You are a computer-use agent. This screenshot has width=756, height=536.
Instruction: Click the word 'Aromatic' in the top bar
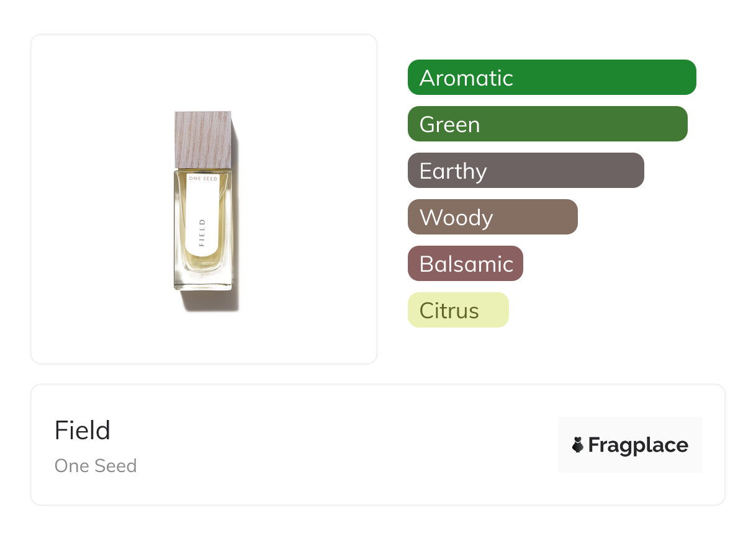point(466,78)
